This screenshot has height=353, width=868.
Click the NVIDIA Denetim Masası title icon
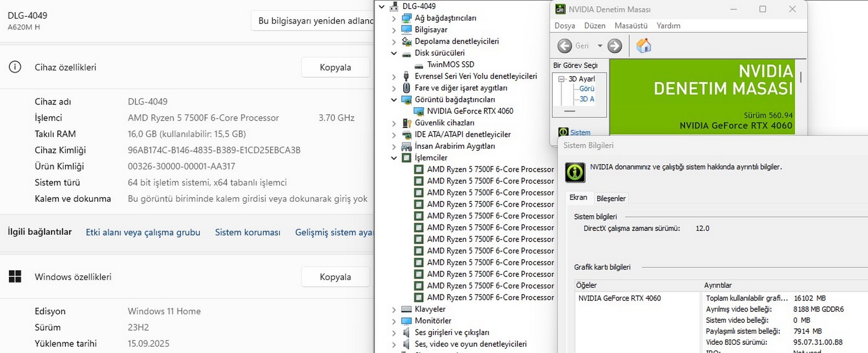pos(560,9)
